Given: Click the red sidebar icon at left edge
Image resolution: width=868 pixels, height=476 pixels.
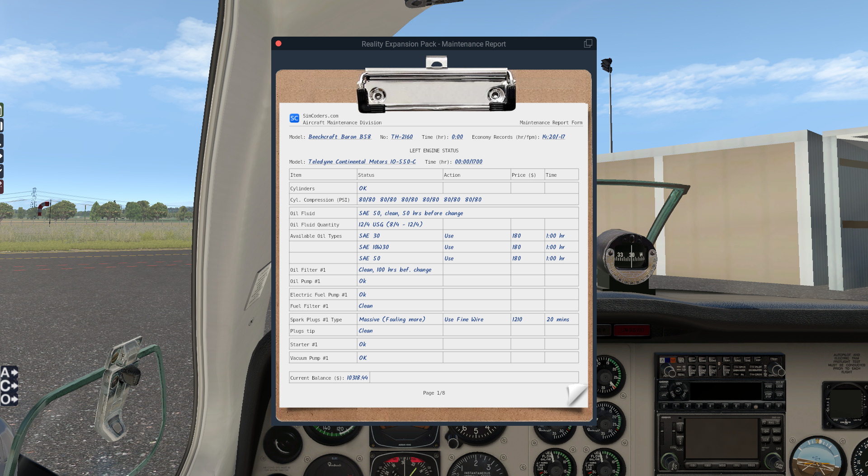Looking at the screenshot, I should click(1, 186).
